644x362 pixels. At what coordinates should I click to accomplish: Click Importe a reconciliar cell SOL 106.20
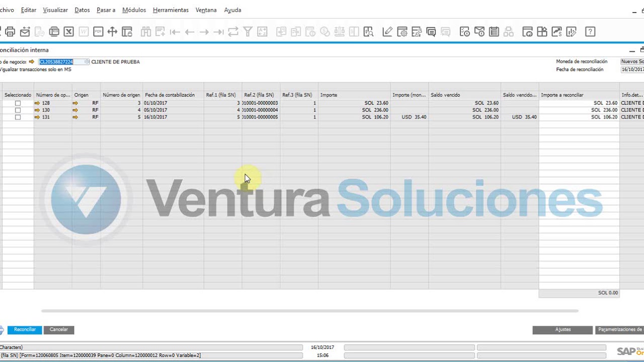point(579,117)
